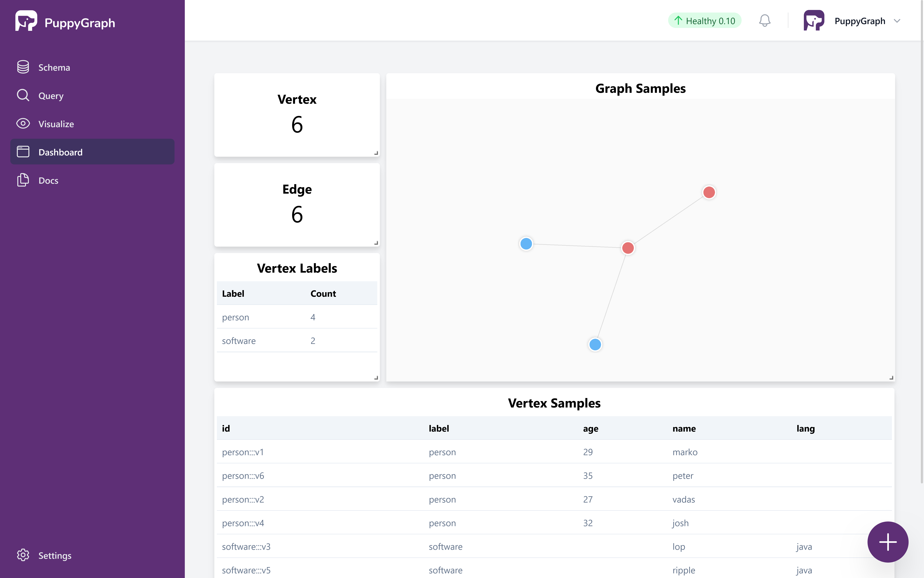924x578 pixels.
Task: Select the central red graph node
Action: pyautogui.click(x=628, y=248)
